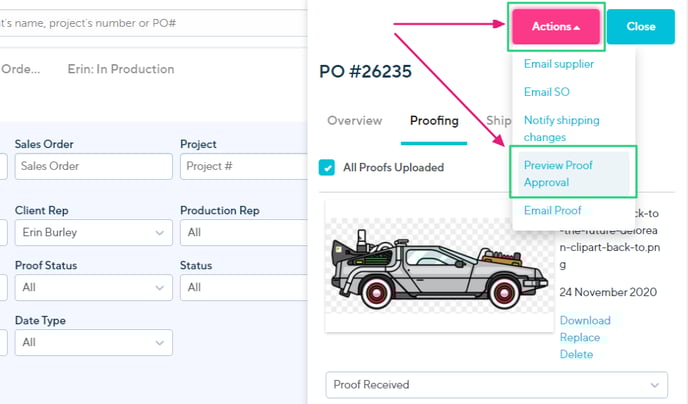This screenshot has height=404, width=688.
Task: Click the Delete proof link
Action: click(576, 354)
